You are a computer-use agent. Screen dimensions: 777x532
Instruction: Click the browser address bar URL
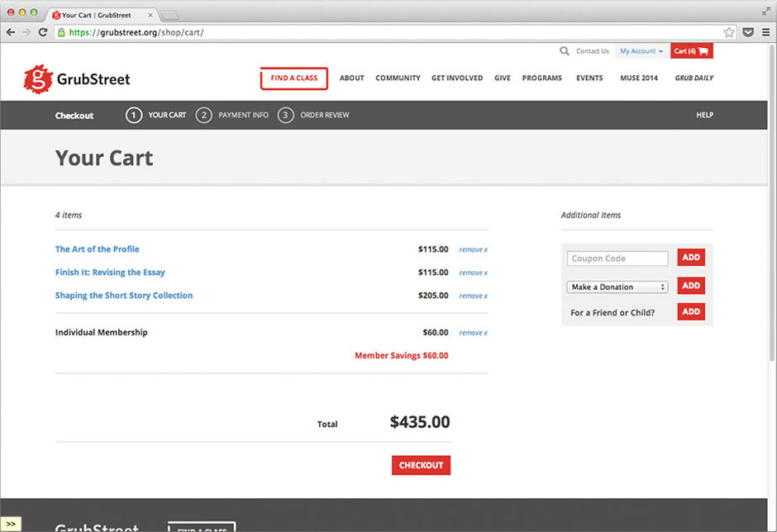point(136,32)
